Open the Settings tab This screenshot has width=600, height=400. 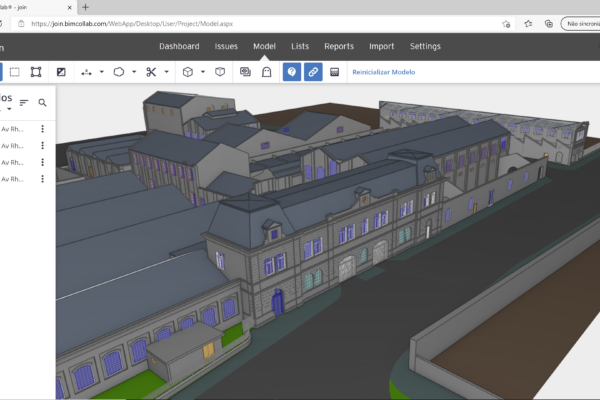click(425, 46)
